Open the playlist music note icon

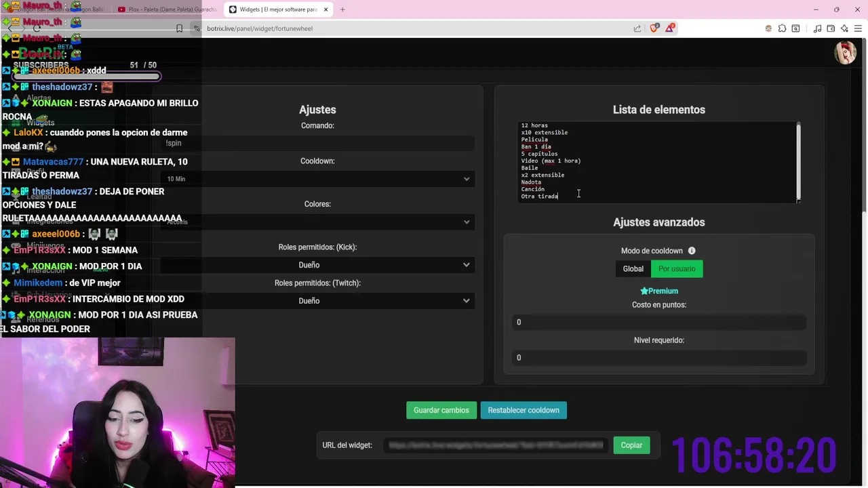(817, 28)
